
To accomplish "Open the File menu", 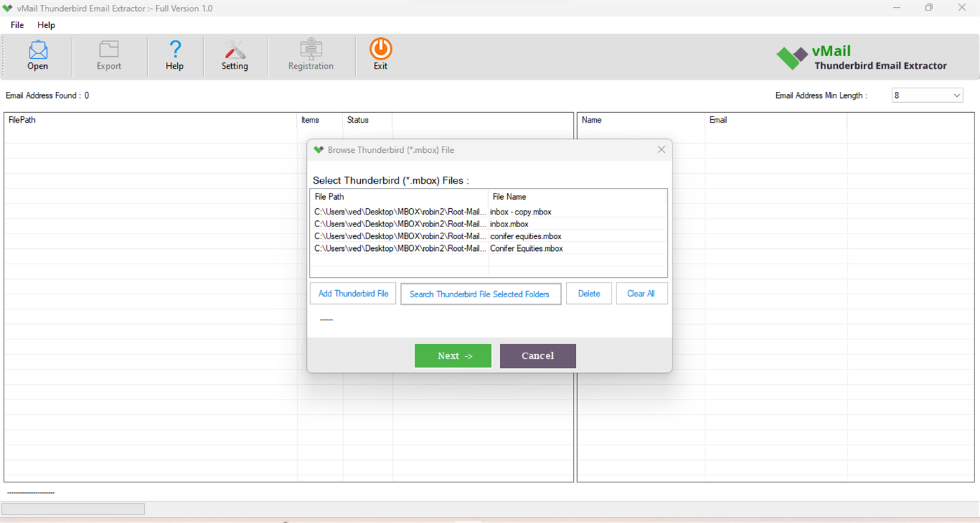I will [16, 25].
